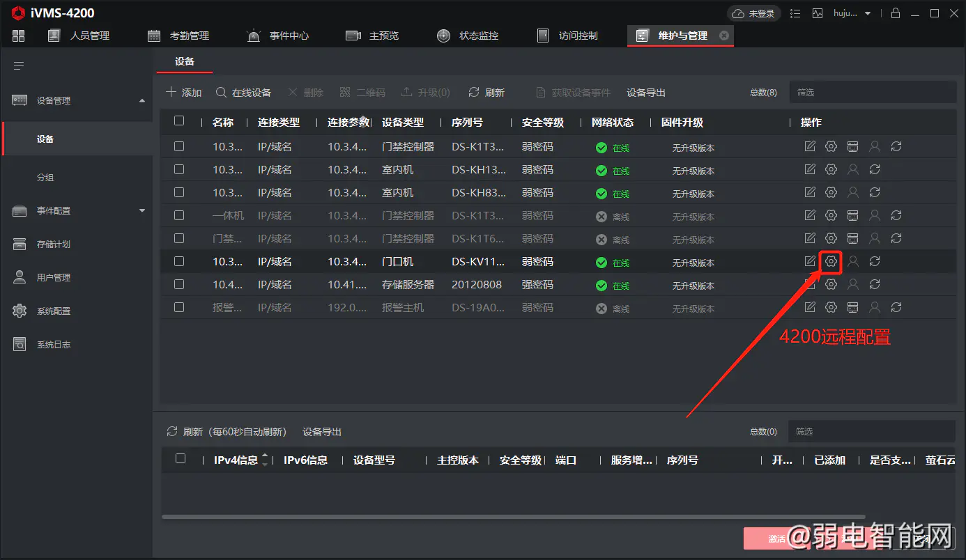Click device status icon for DS-K1T6 row
Image resolution: width=966 pixels, height=560 pixels.
[x=852, y=238]
